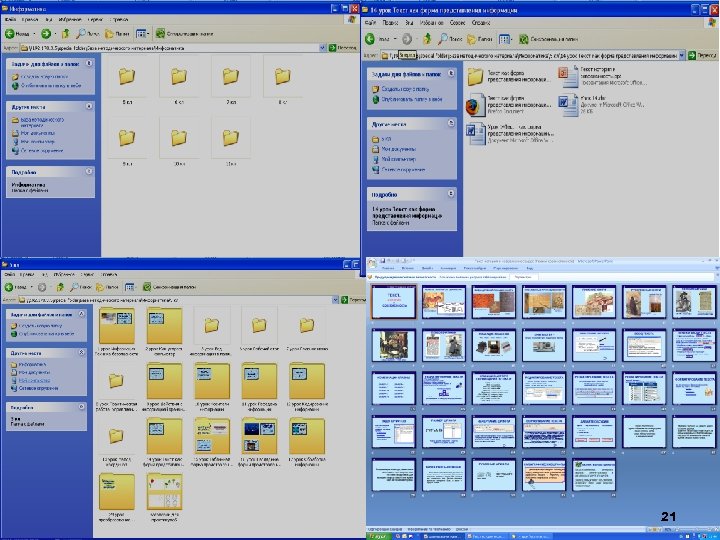Collapse Другие места panel in Информатика window
Screen dimensions: 720x540
point(89,106)
